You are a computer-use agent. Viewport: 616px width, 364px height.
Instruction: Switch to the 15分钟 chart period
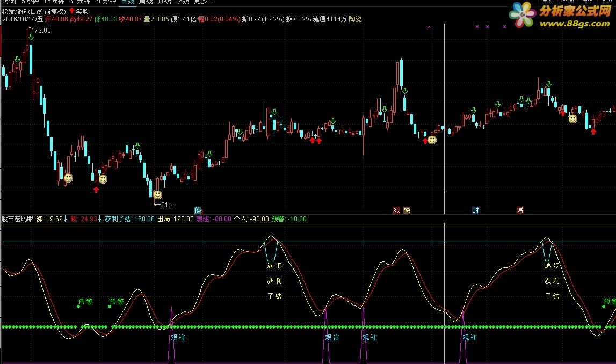click(53, 2)
